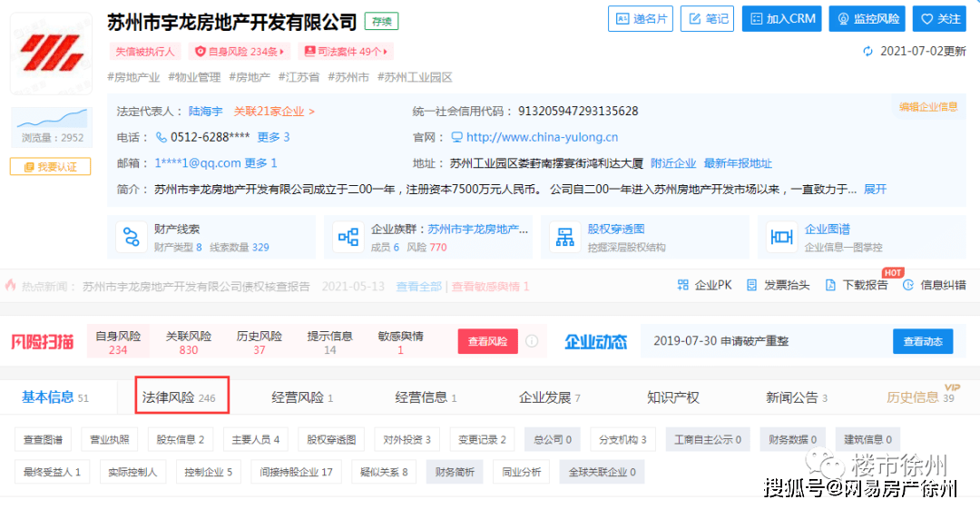The height and width of the screenshot is (509, 980).
Task: Open the 股权穿透图 card link
Action: click(615, 230)
